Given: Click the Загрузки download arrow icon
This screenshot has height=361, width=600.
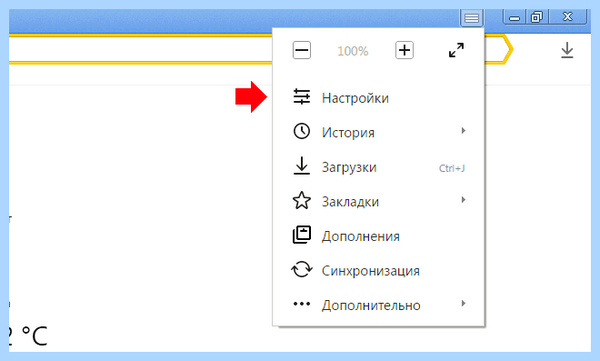Looking at the screenshot, I should click(x=302, y=166).
